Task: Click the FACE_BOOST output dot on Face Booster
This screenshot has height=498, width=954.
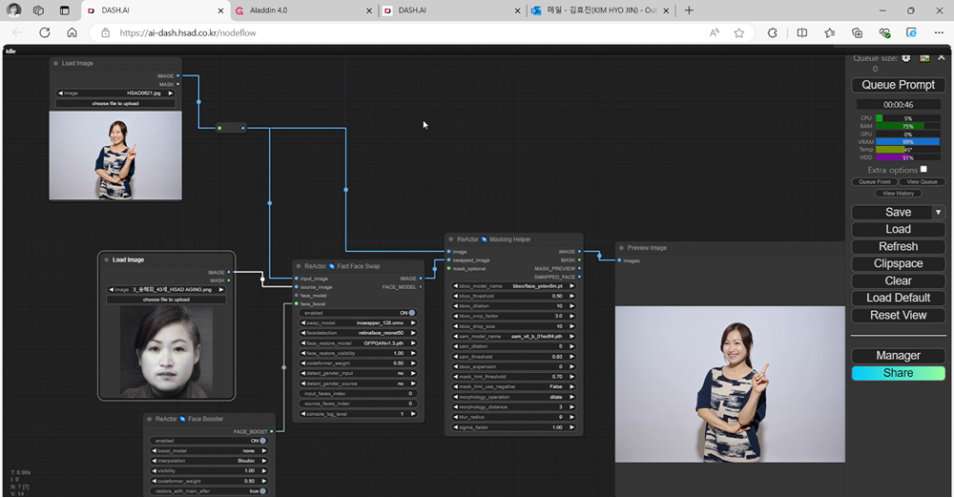Action: coord(271,432)
